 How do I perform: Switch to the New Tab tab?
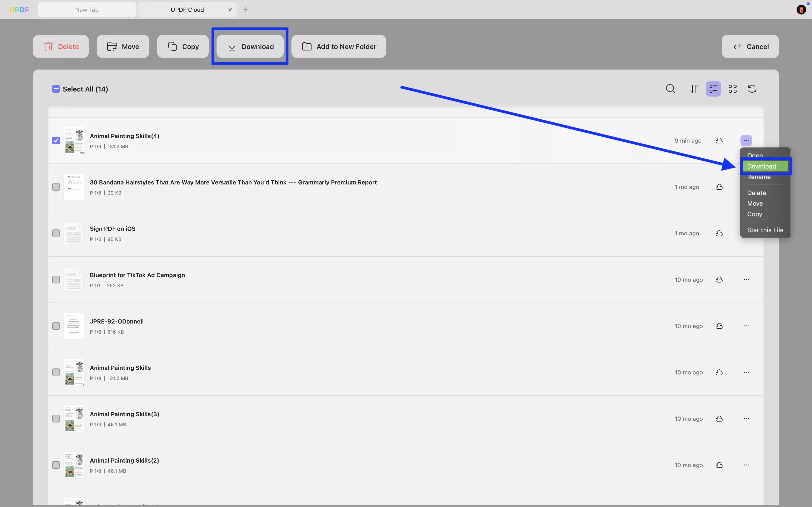pyautogui.click(x=87, y=10)
